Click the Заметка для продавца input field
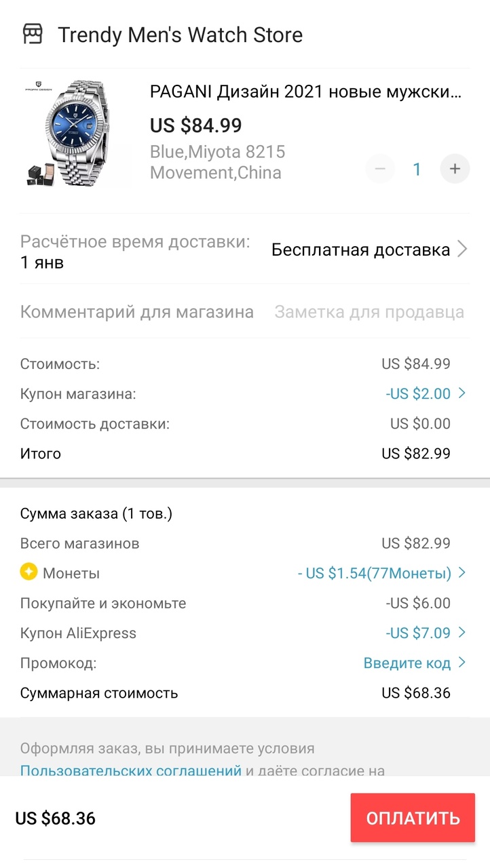490x868 pixels. click(369, 312)
